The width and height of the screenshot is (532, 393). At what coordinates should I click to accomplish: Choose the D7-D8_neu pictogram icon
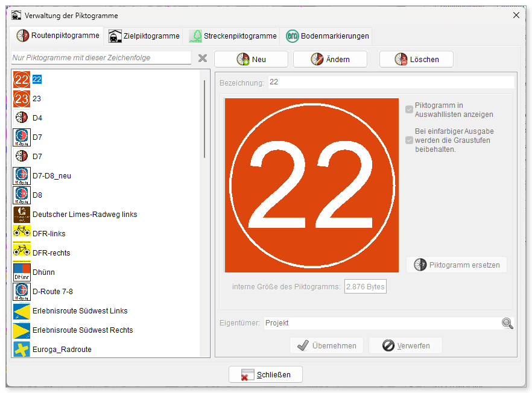tap(22, 176)
